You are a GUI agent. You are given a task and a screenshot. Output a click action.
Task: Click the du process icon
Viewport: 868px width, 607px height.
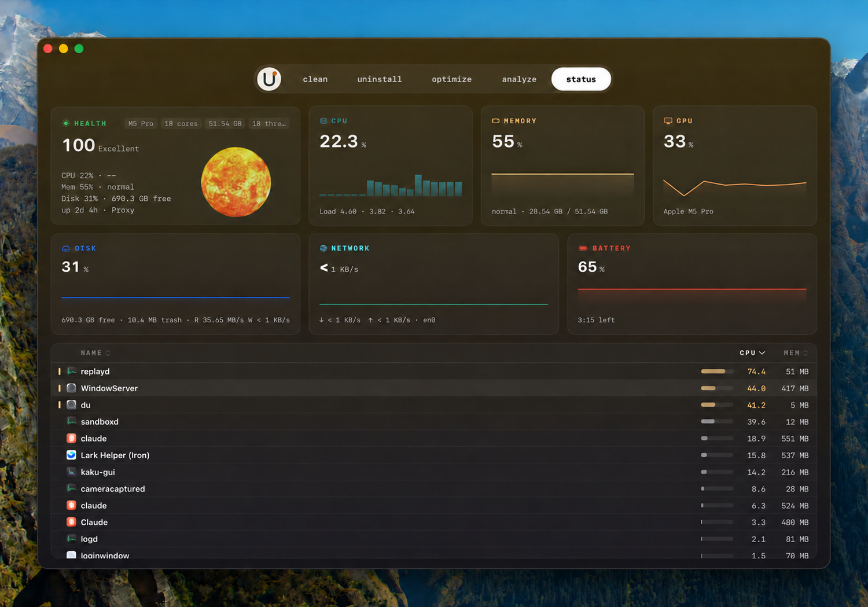[71, 405]
